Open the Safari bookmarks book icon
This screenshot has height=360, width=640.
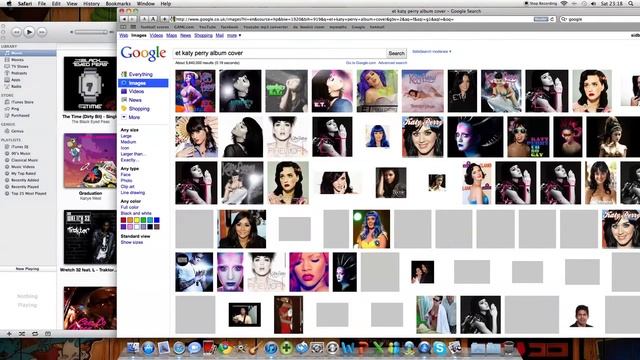(x=123, y=27)
